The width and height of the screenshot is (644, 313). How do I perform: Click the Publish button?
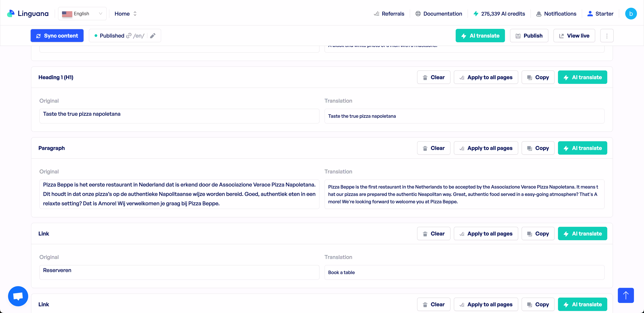tap(529, 36)
